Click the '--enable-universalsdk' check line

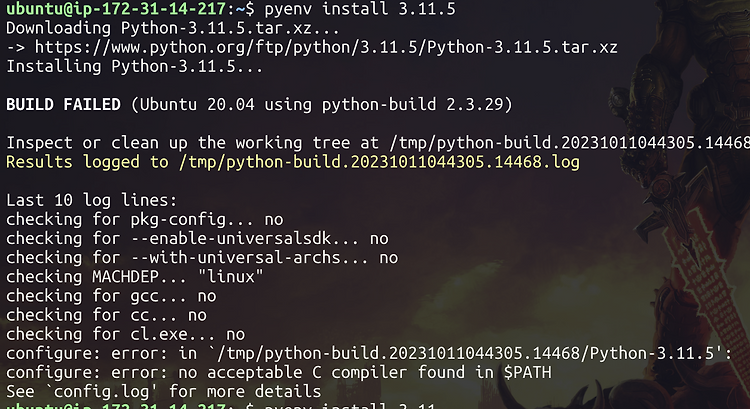click(197, 239)
